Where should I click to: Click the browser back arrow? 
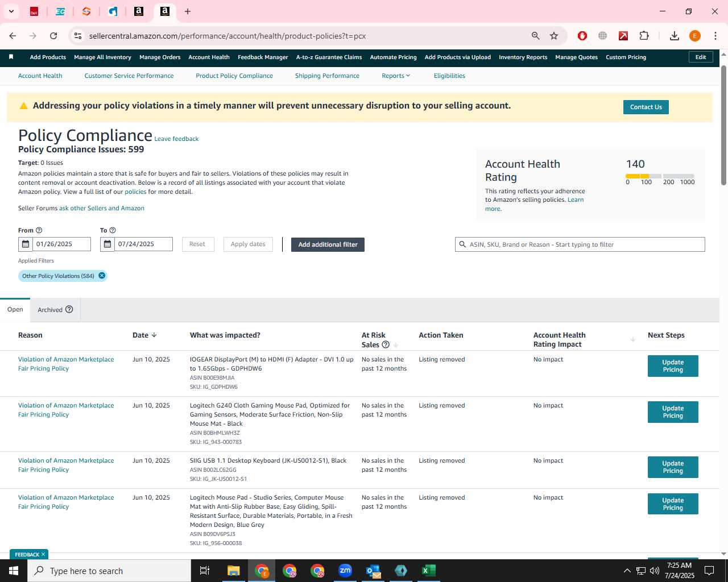click(x=13, y=36)
